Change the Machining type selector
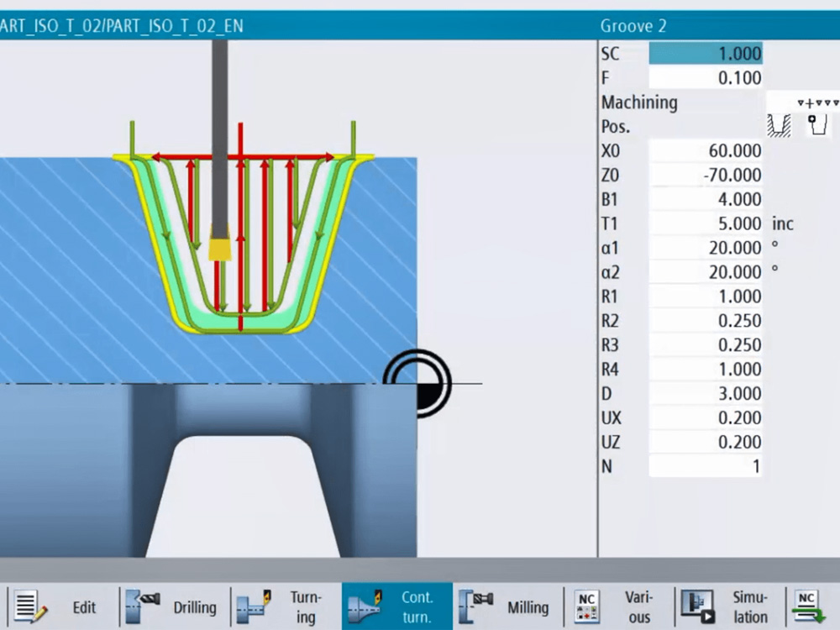The width and height of the screenshot is (840, 630). coord(817,102)
